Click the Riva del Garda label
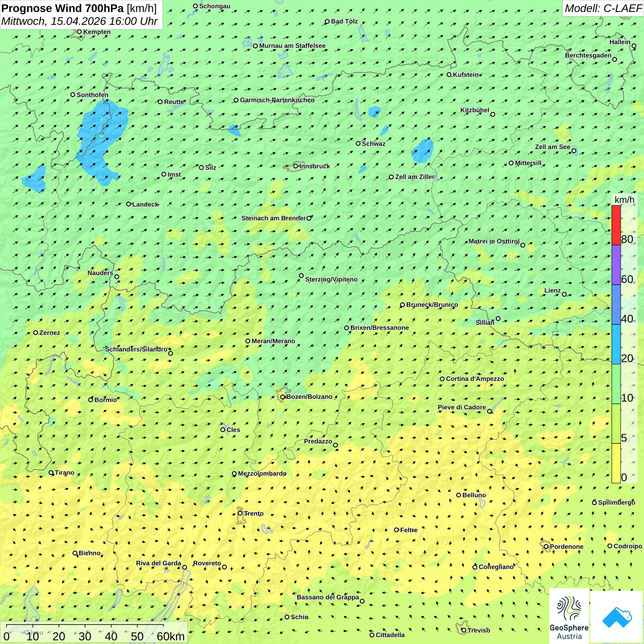Viewport: 644px width, 644px height. pos(159,563)
